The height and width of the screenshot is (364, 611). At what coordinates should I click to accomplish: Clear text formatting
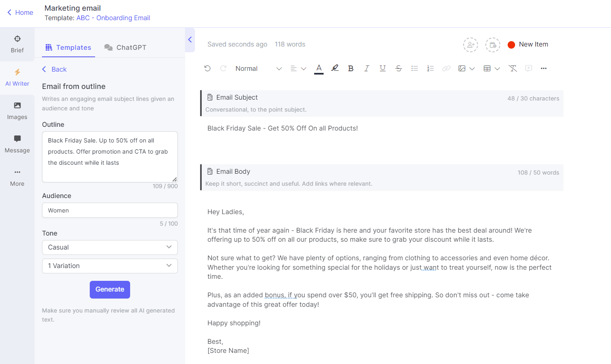pyautogui.click(x=513, y=69)
